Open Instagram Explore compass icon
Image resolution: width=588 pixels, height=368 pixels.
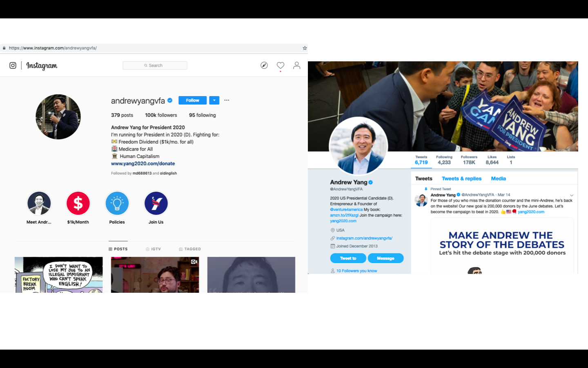pyautogui.click(x=264, y=65)
